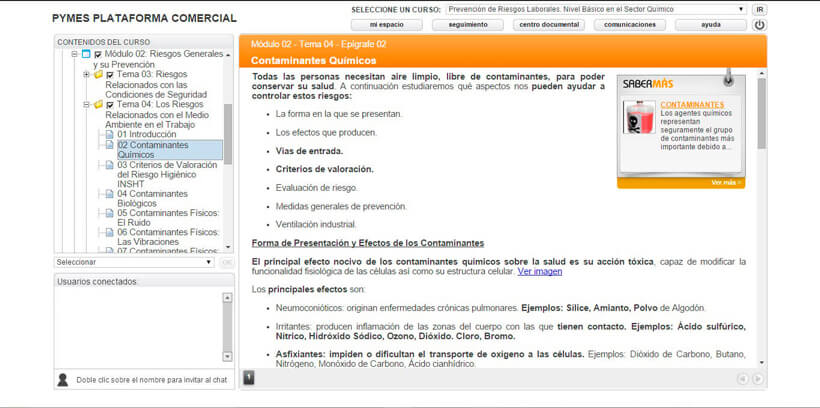Image resolution: width=820 pixels, height=408 pixels.
Task: Click the content pane vertical scrollbar thumb
Action: (x=761, y=113)
